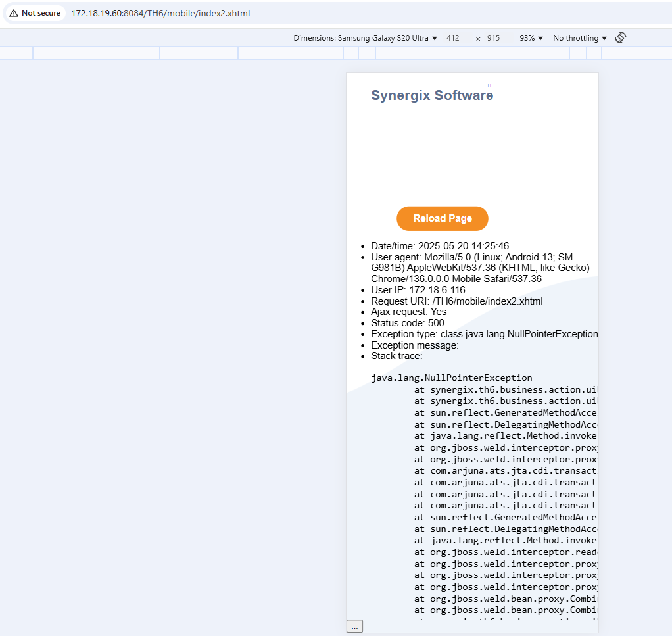Select the Request URI line
672x636 pixels.
[x=457, y=301]
